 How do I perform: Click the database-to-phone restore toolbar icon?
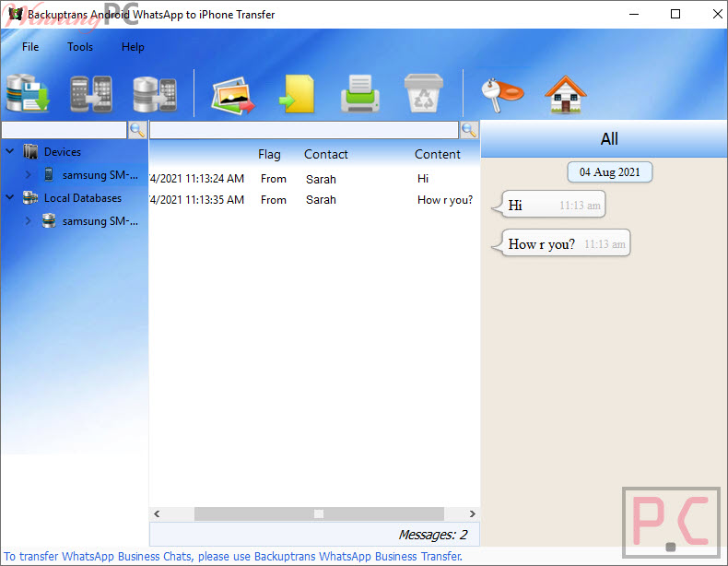point(155,94)
